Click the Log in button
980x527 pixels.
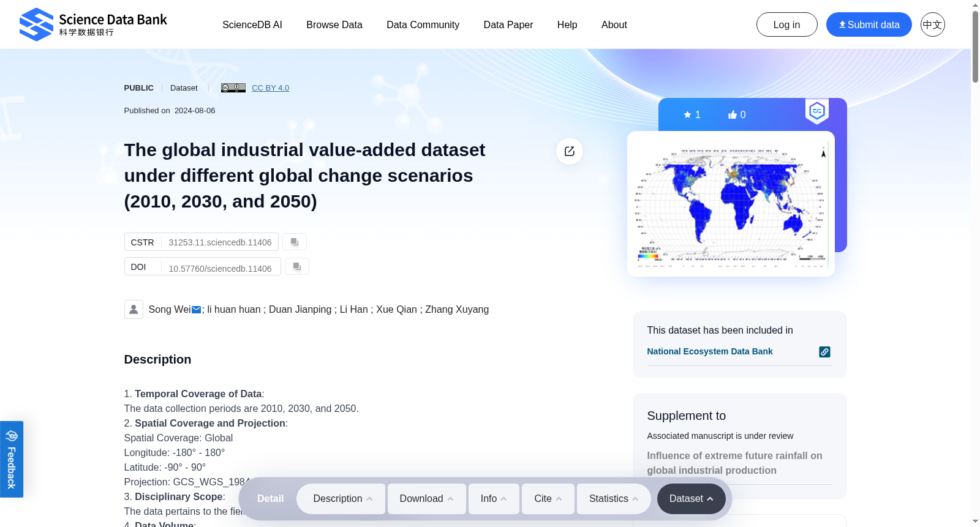tap(786, 24)
